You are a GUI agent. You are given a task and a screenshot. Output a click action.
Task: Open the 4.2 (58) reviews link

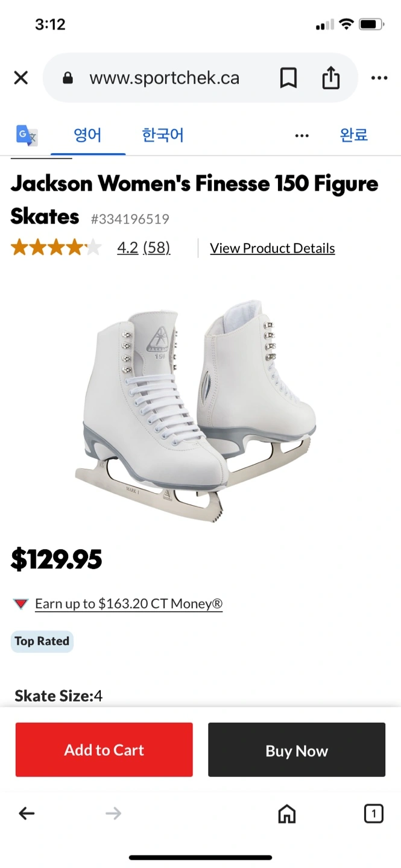(x=144, y=248)
